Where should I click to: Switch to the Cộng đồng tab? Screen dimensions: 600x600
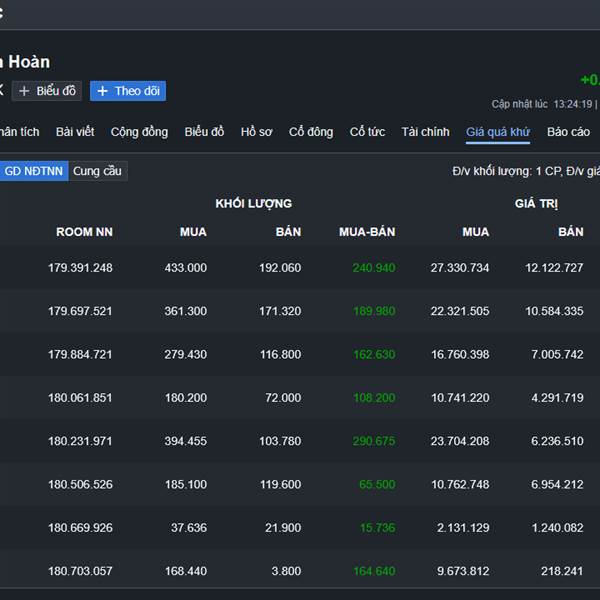pyautogui.click(x=139, y=132)
